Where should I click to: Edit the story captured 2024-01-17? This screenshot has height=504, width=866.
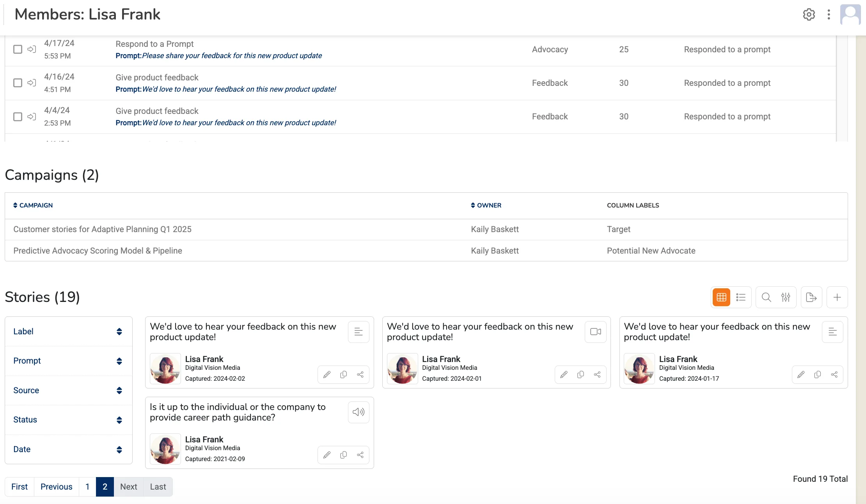(801, 374)
